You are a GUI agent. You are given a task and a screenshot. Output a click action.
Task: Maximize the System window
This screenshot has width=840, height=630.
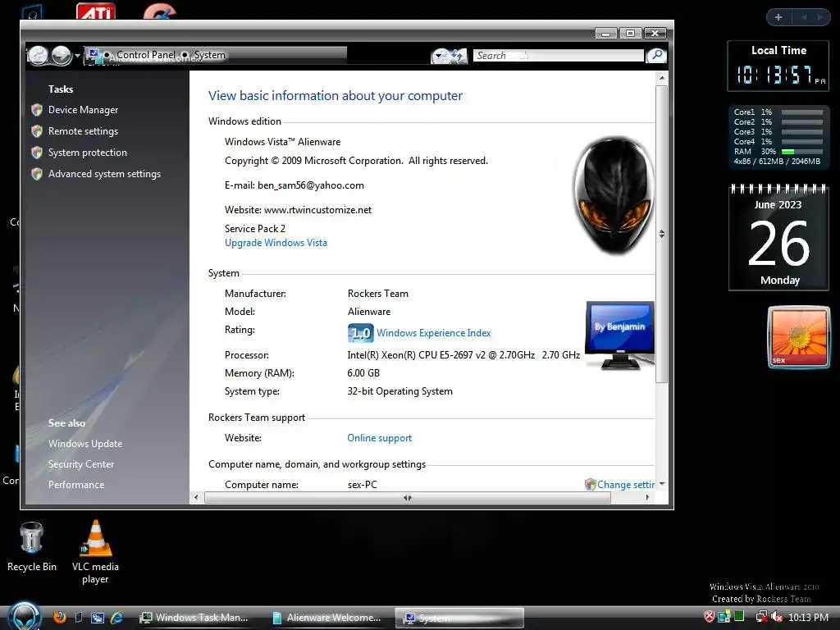tap(631, 33)
